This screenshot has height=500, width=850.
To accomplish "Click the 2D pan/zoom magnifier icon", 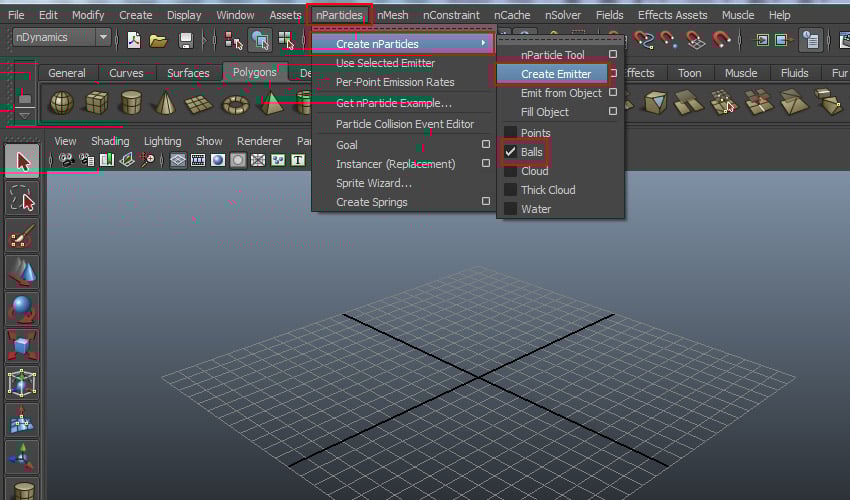I will click(x=147, y=160).
